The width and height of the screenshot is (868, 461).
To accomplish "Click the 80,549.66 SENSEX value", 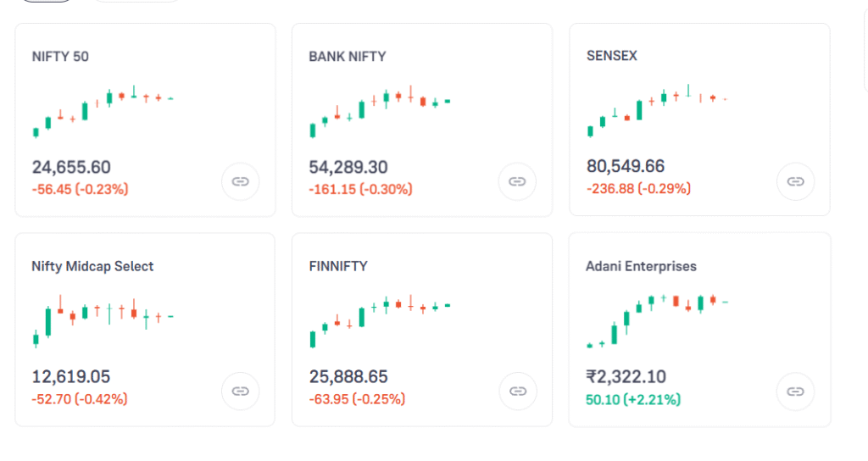I will pyautogui.click(x=626, y=166).
